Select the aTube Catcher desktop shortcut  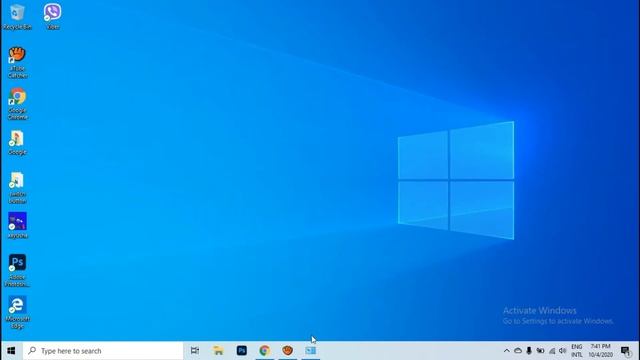point(17,62)
